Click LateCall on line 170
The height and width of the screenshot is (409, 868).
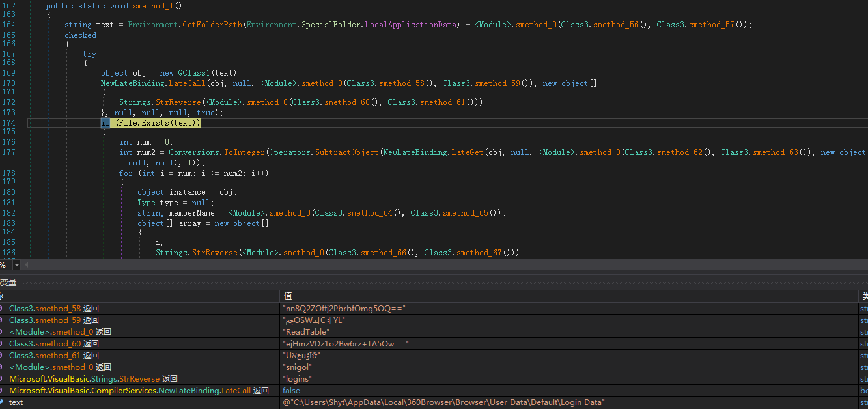pos(188,83)
